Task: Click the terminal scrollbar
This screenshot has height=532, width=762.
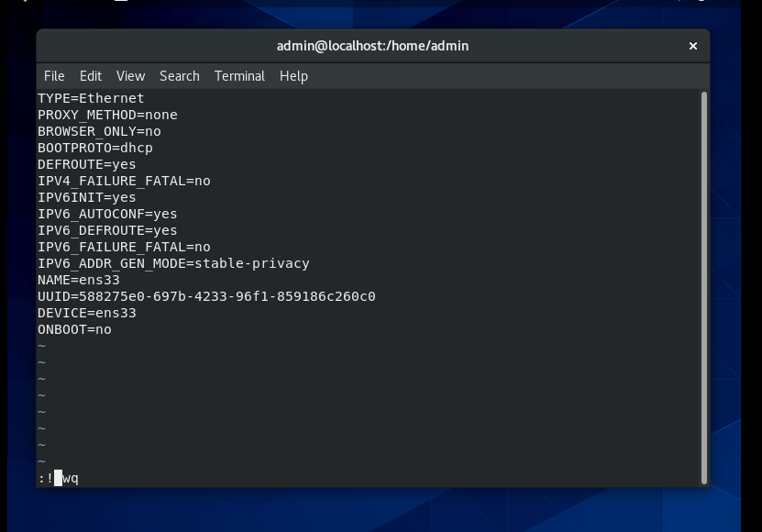Action: (x=704, y=275)
